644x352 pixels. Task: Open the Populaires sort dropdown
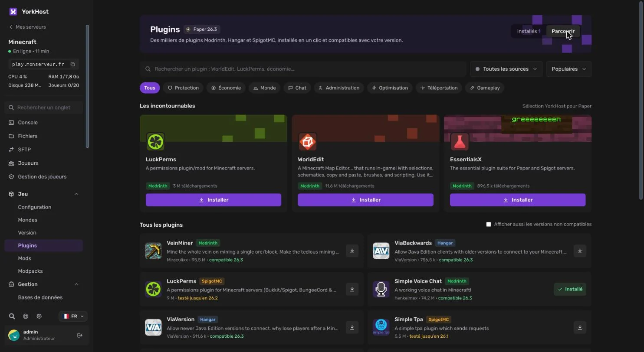coord(568,69)
